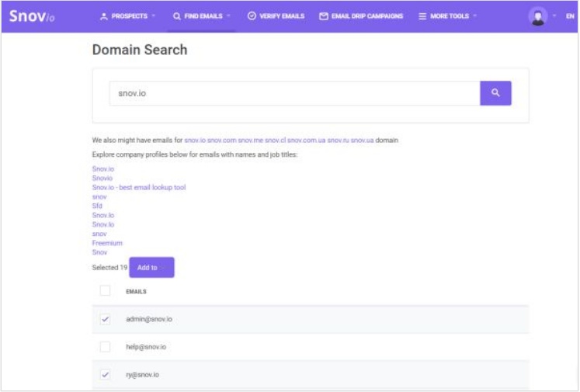The image size is (580, 392).
Task: Toggle the select-all Emails header checkbox
Action: (105, 290)
